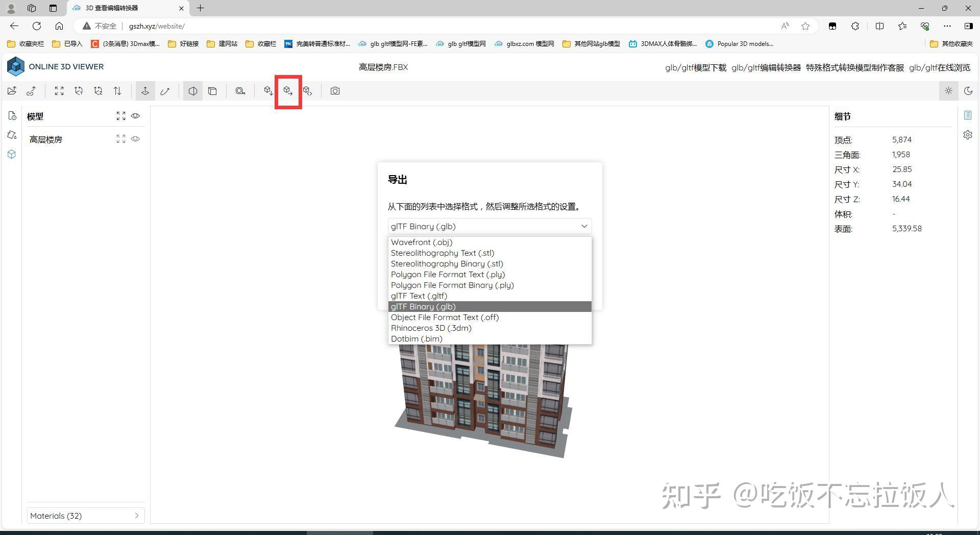
Task: Open the glbxz.com 模型网 bookmark
Action: click(524, 44)
